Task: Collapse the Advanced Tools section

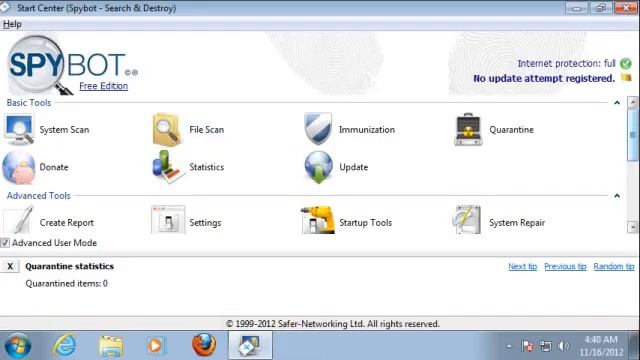Action: pyautogui.click(x=617, y=196)
